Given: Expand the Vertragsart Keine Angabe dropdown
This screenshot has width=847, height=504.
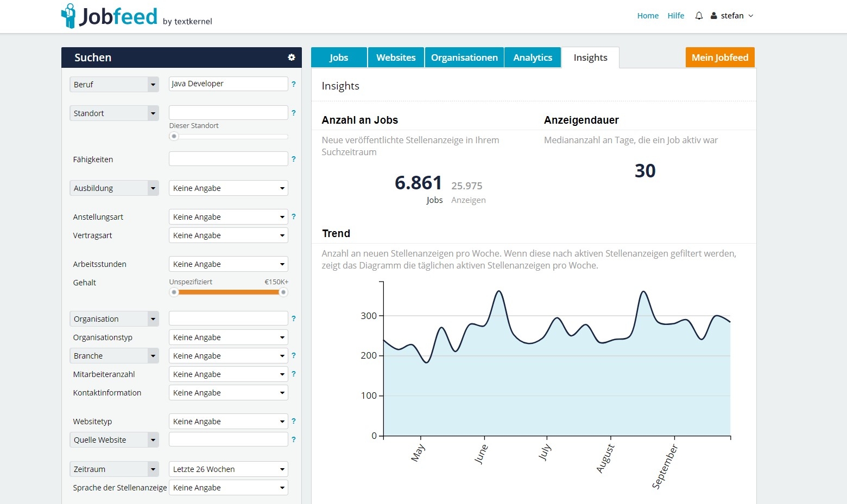Looking at the screenshot, I should click(229, 235).
